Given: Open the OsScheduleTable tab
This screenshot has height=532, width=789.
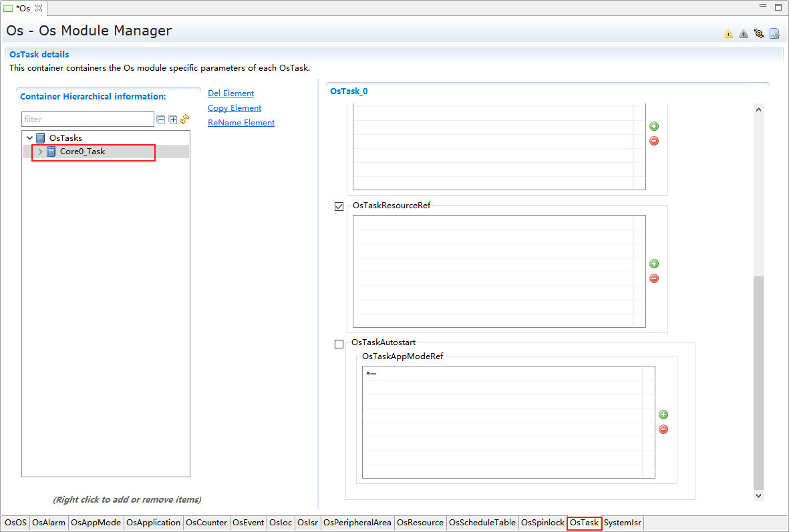Looking at the screenshot, I should tap(482, 523).
